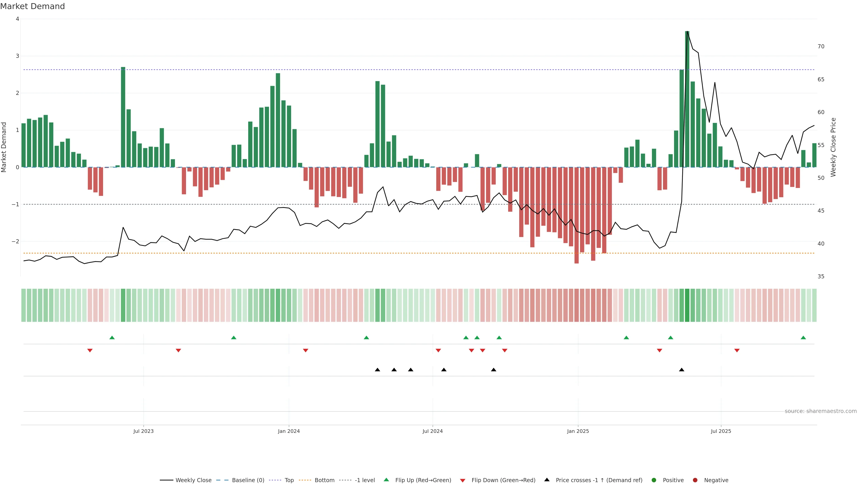Click the red Flip Down legend triangle icon
This screenshot has width=868, height=488.
pyautogui.click(x=463, y=480)
